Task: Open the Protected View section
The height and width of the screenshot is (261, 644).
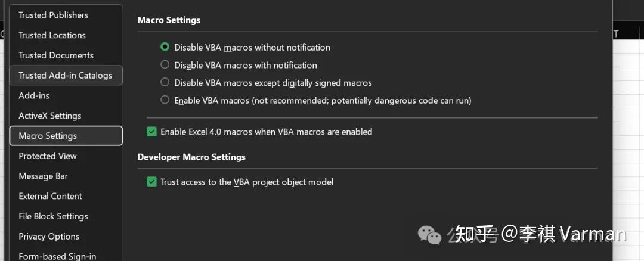Action: [x=48, y=156]
